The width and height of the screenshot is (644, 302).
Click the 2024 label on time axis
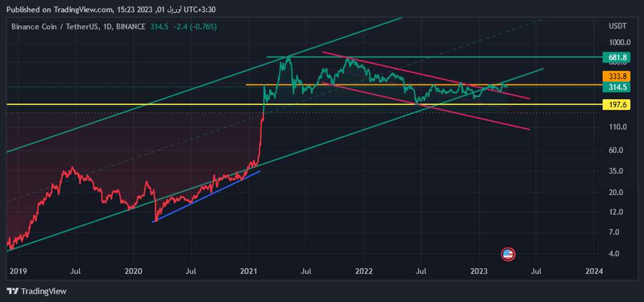tap(594, 271)
